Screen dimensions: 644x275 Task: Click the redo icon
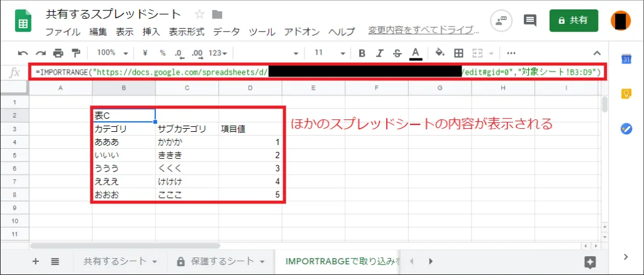coord(41,53)
